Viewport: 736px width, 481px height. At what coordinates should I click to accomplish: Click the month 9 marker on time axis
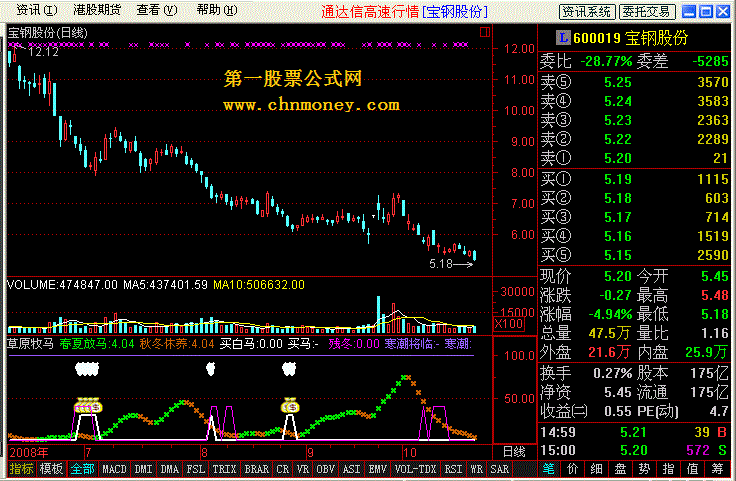[310, 452]
